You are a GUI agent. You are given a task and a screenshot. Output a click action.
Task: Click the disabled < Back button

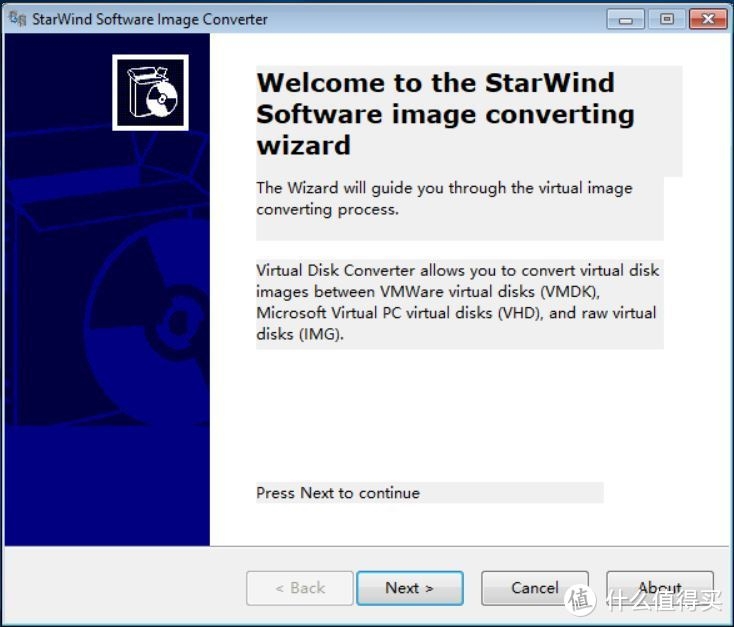coord(300,588)
